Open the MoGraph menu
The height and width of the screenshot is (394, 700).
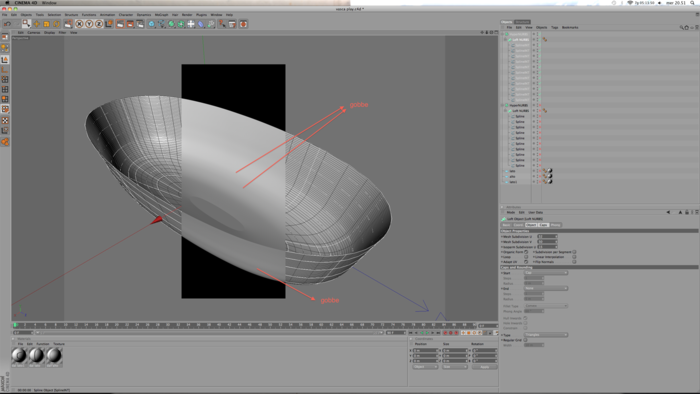tap(161, 15)
